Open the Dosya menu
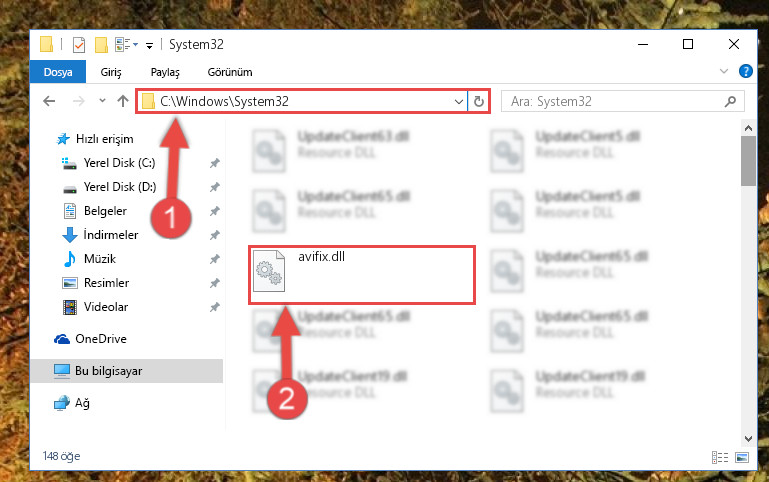769x482 pixels. point(58,72)
